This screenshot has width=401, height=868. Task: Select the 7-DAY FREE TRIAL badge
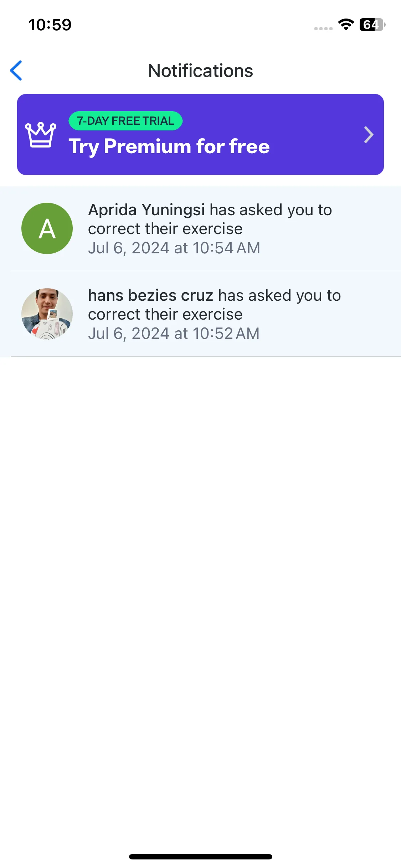pyautogui.click(x=125, y=121)
